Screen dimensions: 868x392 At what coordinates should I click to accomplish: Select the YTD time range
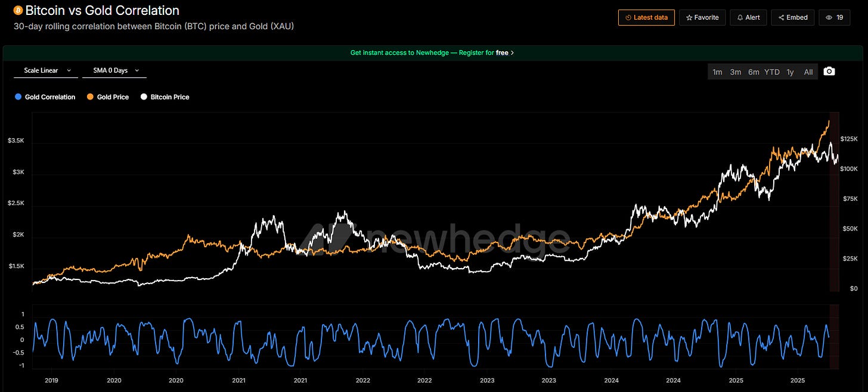772,72
